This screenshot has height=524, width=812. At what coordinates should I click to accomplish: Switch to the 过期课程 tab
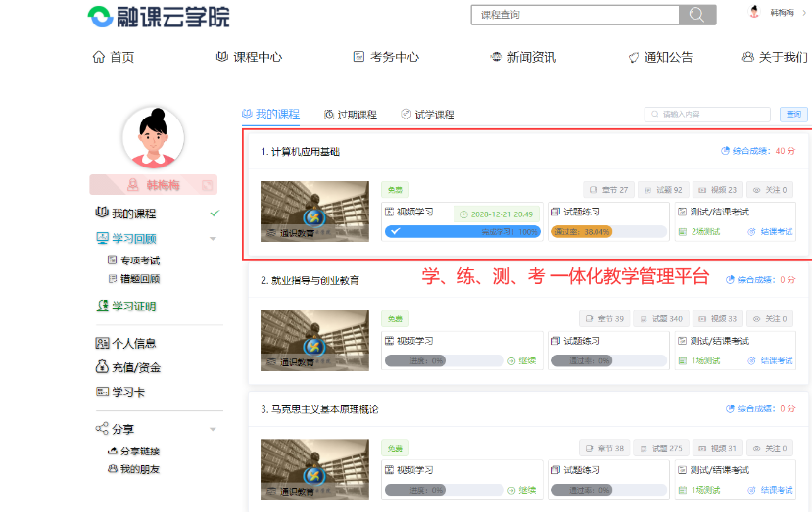click(x=351, y=115)
